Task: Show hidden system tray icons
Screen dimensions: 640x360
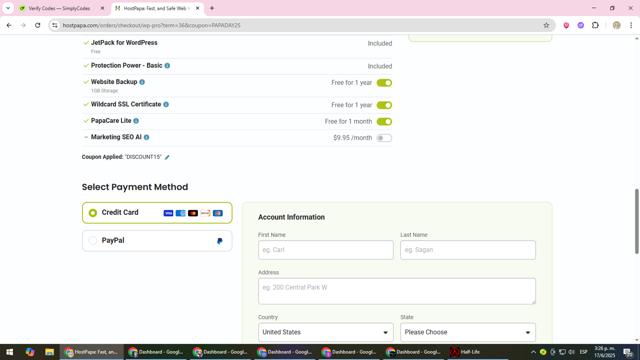Action: (x=533, y=352)
